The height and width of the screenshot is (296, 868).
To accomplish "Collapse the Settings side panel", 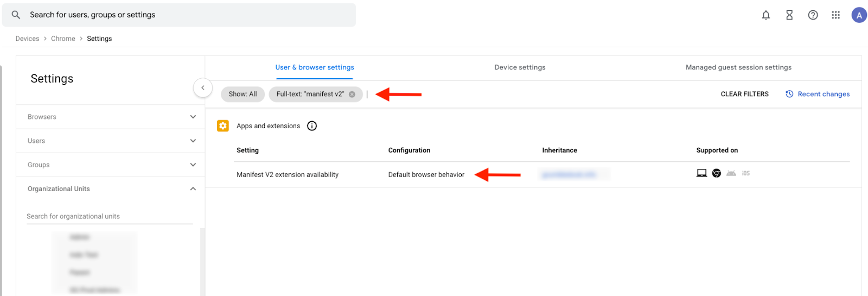I will pyautogui.click(x=203, y=87).
